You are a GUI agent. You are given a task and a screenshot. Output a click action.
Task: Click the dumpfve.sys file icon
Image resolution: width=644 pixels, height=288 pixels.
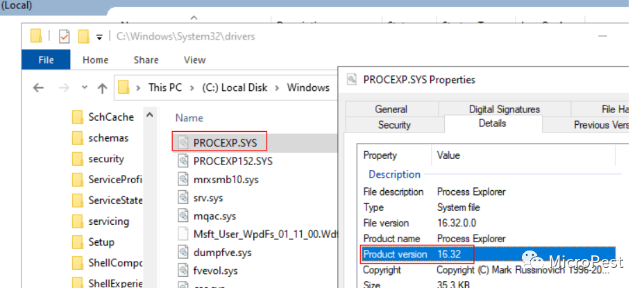coord(183,252)
